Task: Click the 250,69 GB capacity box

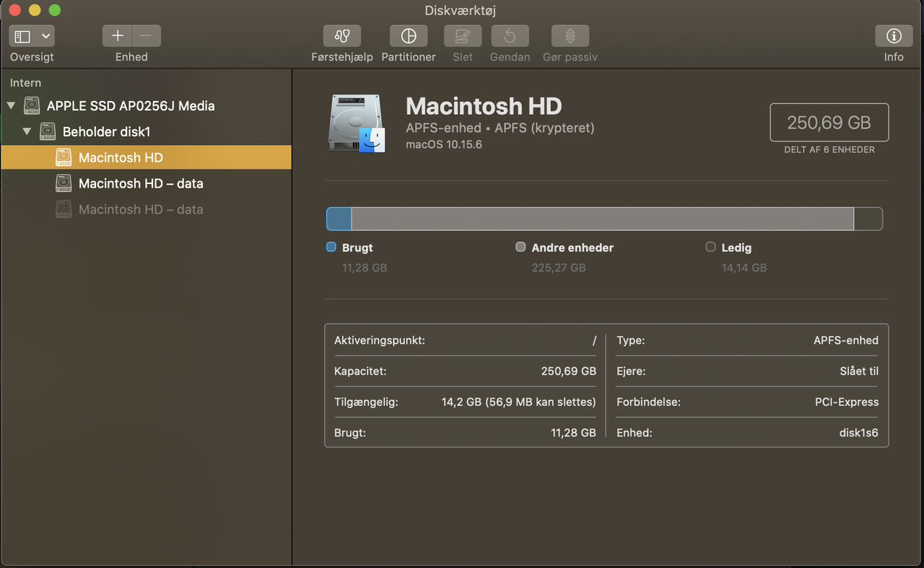Action: (829, 123)
